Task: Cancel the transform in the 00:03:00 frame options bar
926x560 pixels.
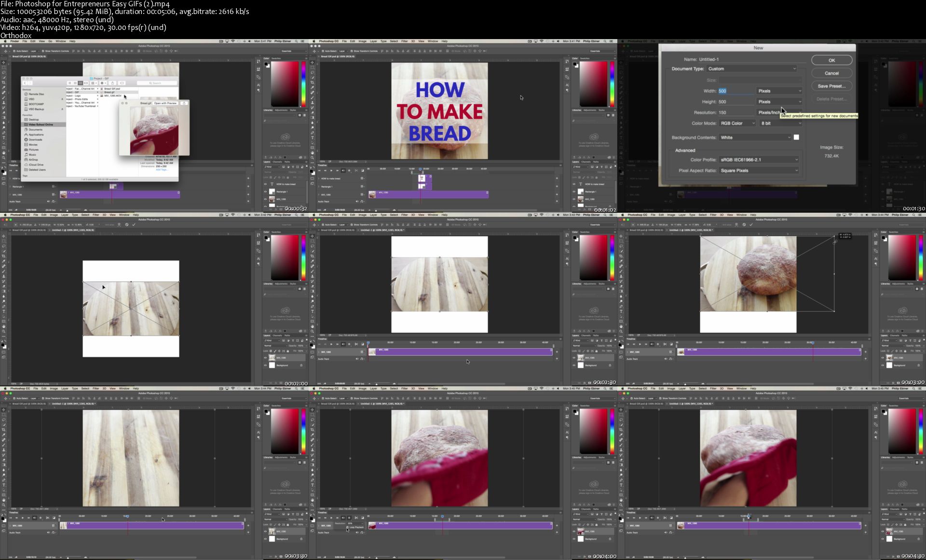Action: point(744,224)
